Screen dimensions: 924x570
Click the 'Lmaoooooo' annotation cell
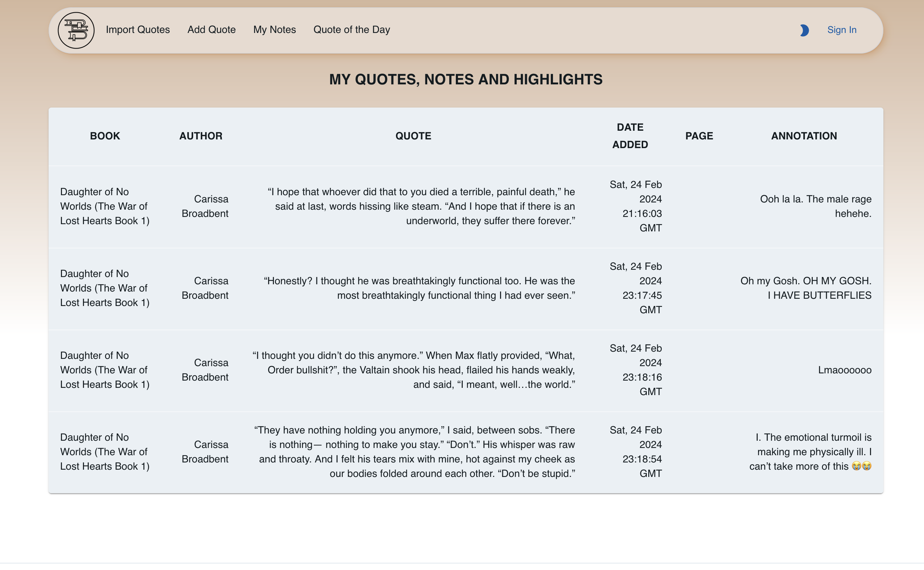coord(844,370)
